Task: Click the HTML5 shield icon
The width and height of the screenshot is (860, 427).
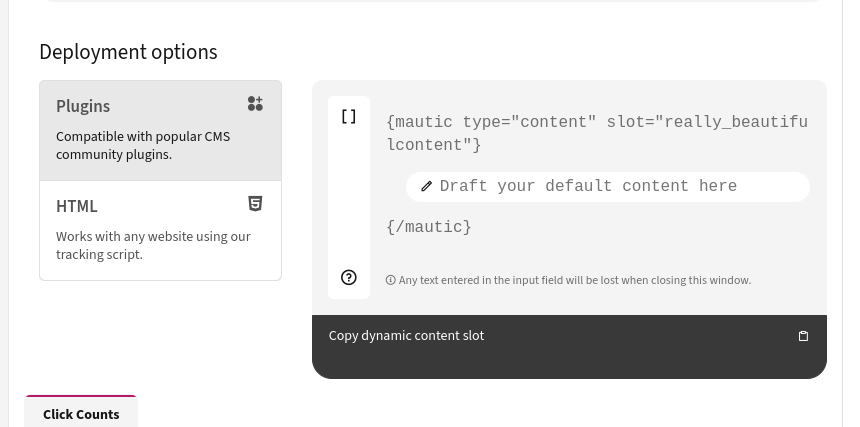Action: (255, 204)
